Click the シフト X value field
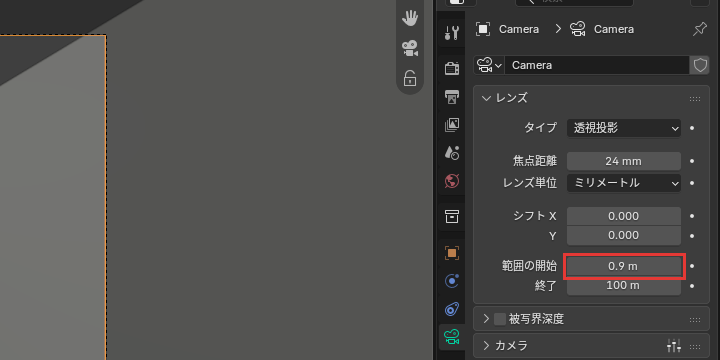 [x=624, y=216]
